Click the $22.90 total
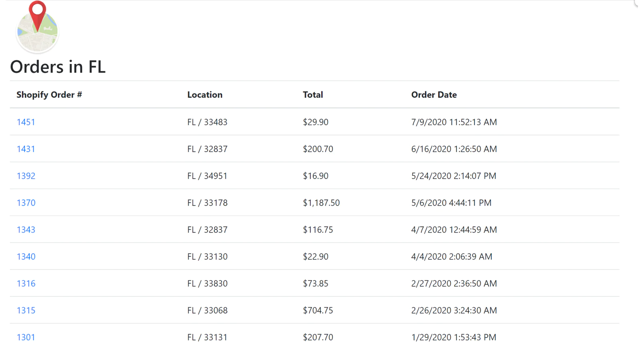This screenshot has width=644, height=362. (316, 257)
